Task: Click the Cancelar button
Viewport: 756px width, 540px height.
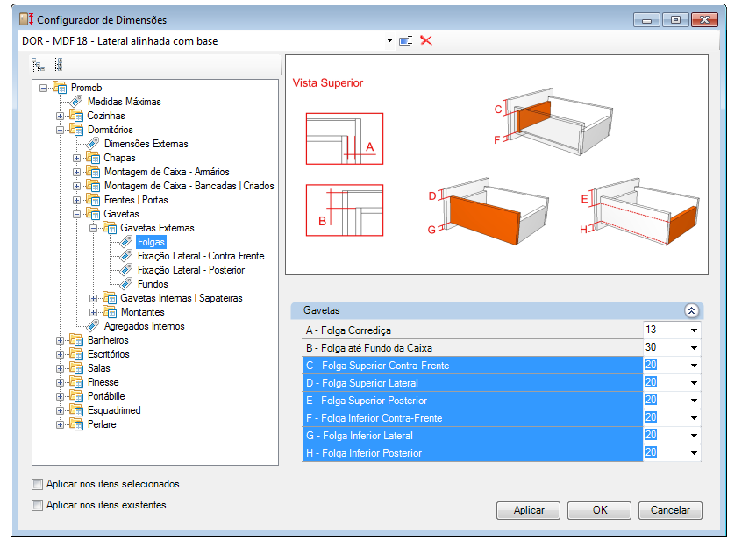Action: coord(670,510)
